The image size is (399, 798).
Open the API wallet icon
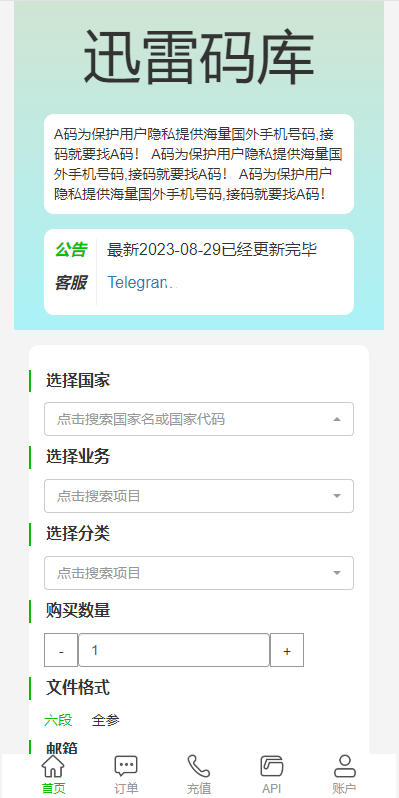(272, 765)
